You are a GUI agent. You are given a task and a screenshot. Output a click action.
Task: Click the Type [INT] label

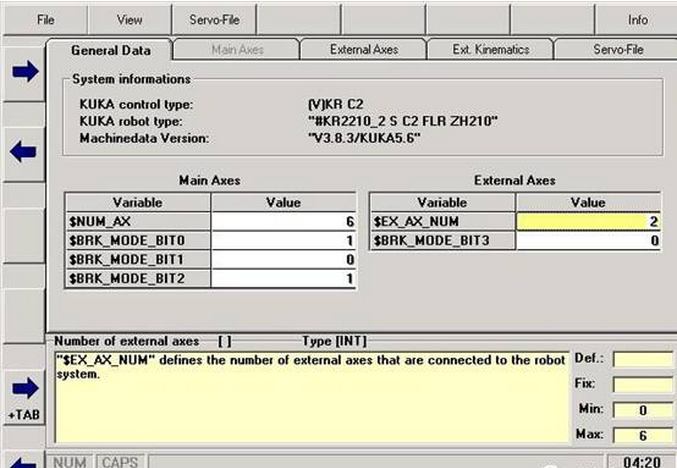click(334, 341)
